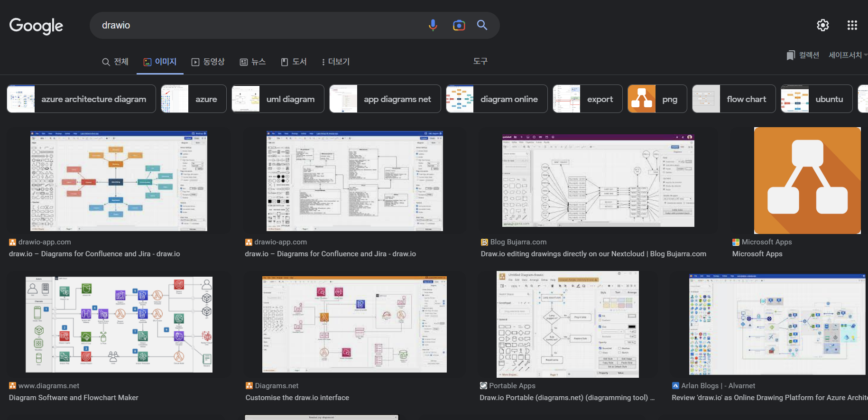The height and width of the screenshot is (420, 868).
Task: Select the diagram online chip
Action: pyautogui.click(x=497, y=99)
